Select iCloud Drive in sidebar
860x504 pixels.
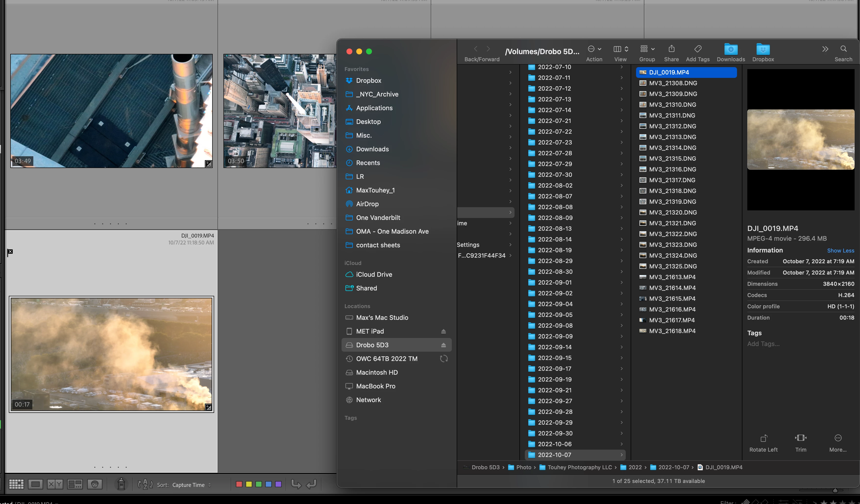[374, 275]
